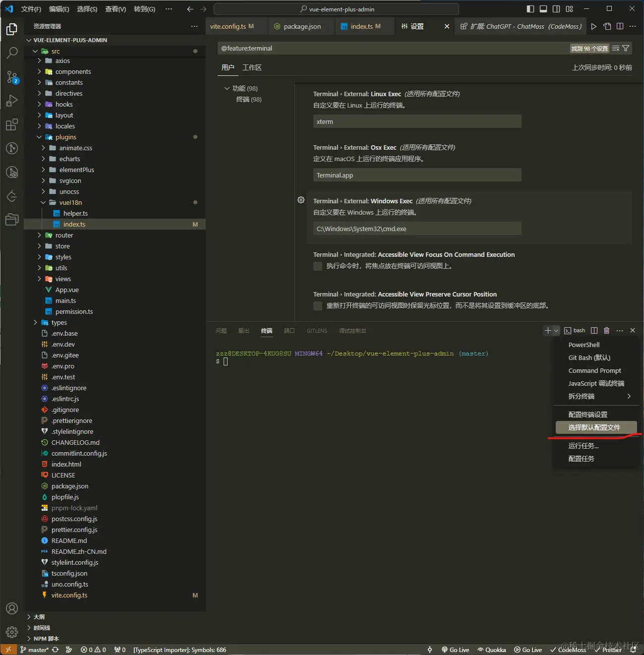Toggle the bottom panel layout icon
Image resolution: width=644 pixels, height=655 pixels.
[543, 9]
